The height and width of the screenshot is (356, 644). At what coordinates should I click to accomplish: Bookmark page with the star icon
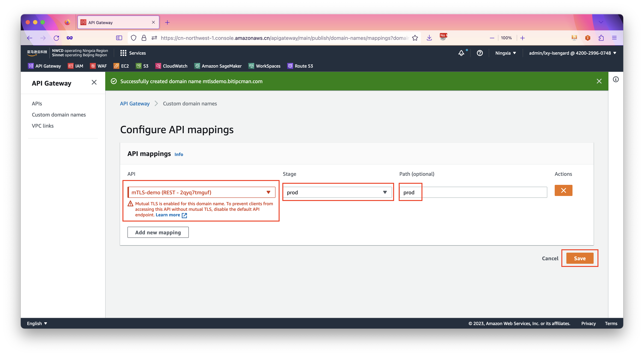[x=415, y=38]
